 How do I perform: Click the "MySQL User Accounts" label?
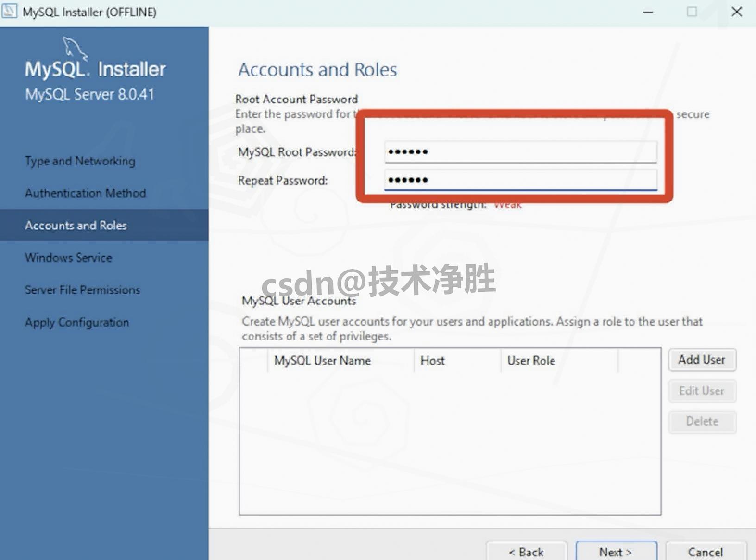pos(299,301)
